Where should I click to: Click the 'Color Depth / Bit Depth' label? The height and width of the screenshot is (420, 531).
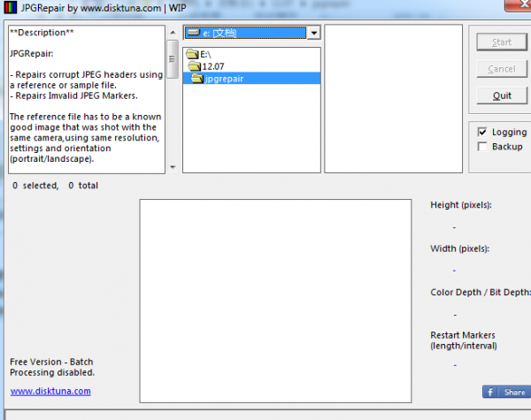(480, 293)
